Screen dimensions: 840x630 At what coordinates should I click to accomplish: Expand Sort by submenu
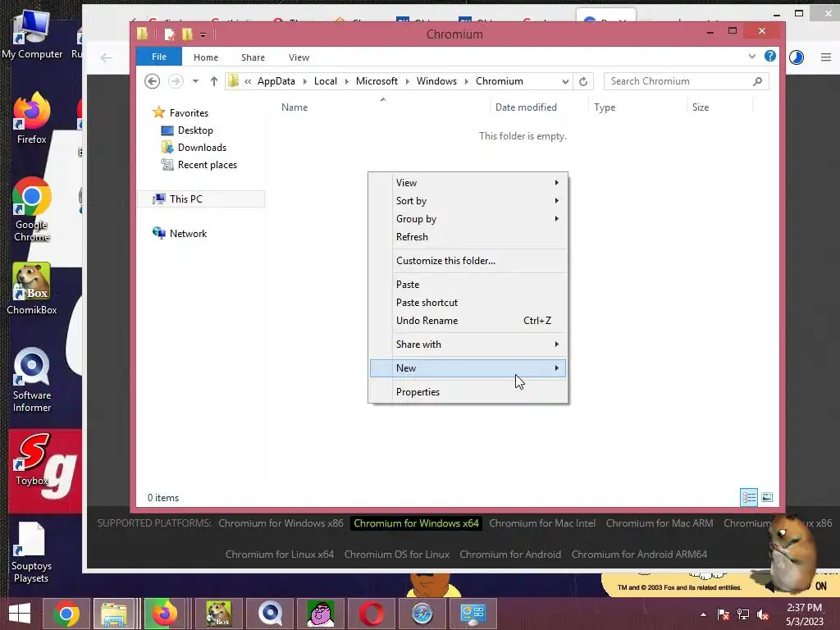click(x=468, y=201)
